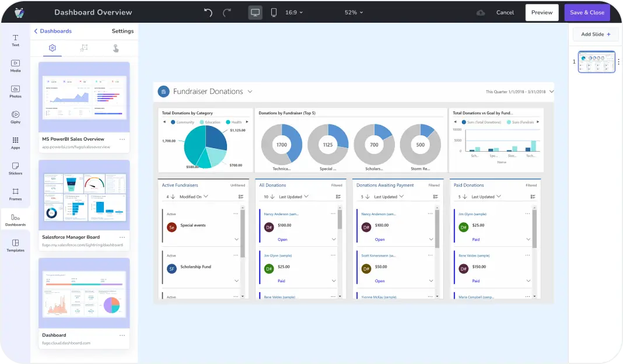This screenshot has width=623, height=364.
Task: Open All Donations Last Updated sort dropdown
Action: 293,197
